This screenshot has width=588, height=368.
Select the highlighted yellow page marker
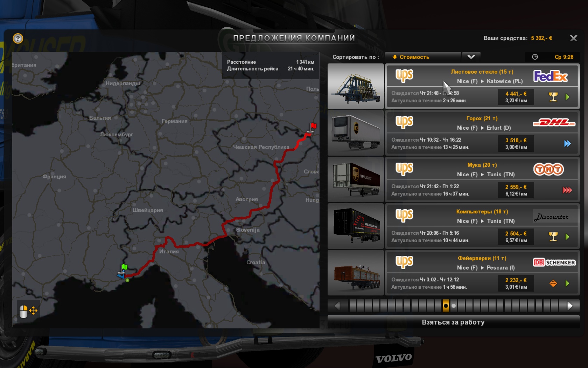(x=446, y=306)
